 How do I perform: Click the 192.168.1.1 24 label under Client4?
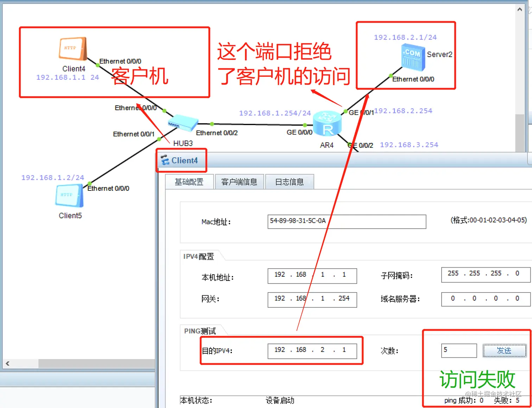click(68, 77)
